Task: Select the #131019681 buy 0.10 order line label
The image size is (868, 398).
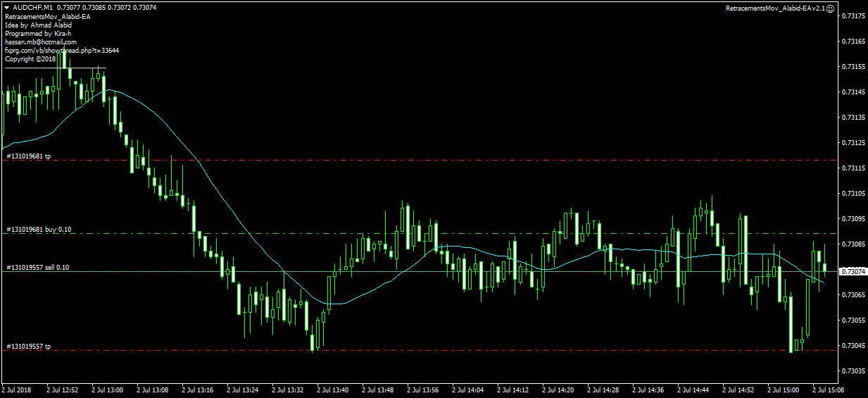Action: pyautogui.click(x=39, y=230)
